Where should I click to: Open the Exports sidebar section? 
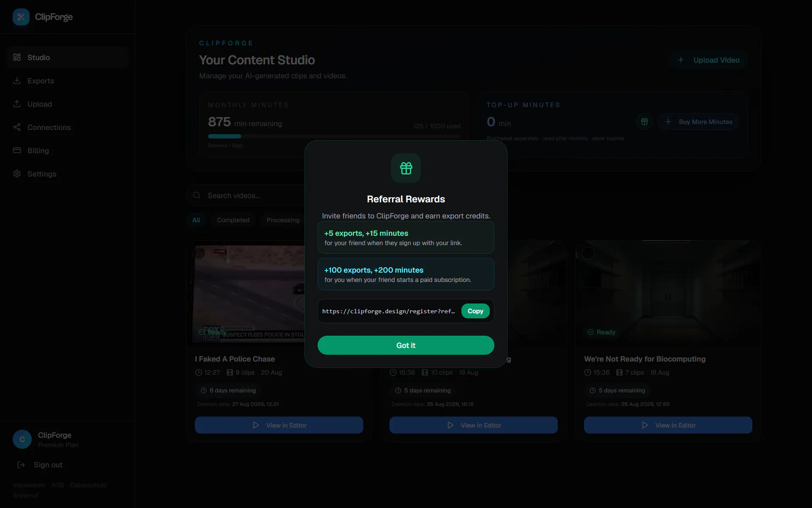68,81
